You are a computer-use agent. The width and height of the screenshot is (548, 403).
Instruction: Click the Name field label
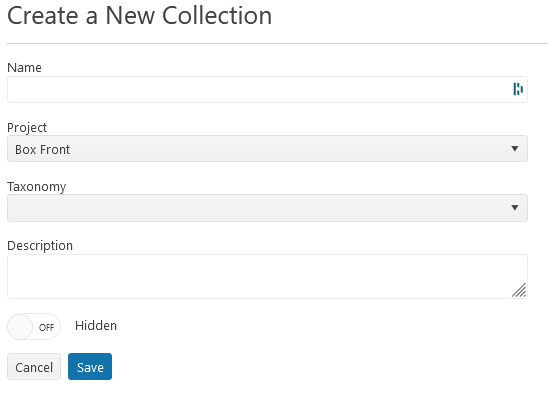click(x=24, y=67)
